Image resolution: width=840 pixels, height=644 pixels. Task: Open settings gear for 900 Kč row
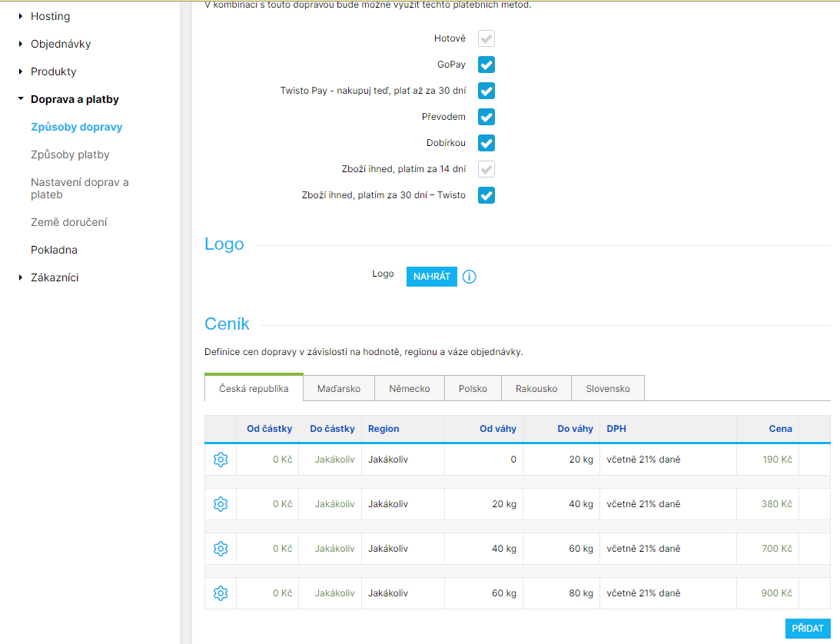coord(221,593)
